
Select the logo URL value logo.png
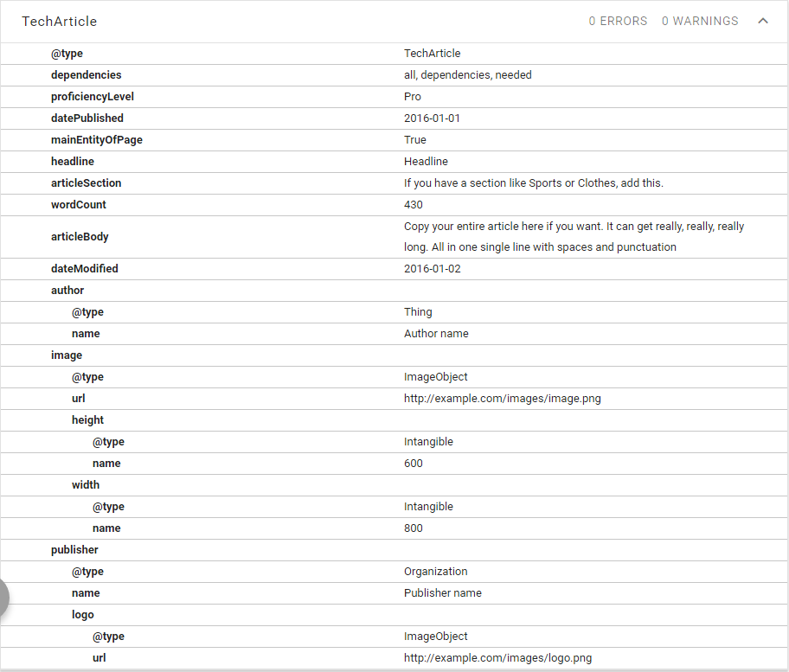(497, 658)
